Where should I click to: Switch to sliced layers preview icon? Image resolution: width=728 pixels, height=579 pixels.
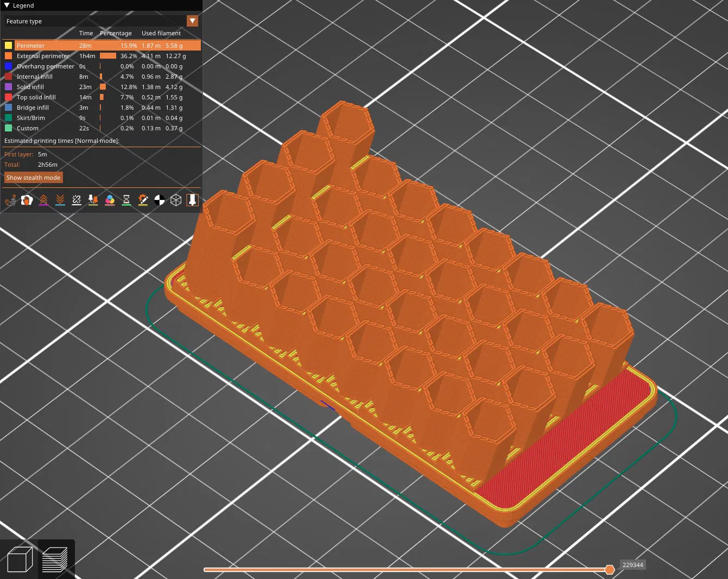pyautogui.click(x=55, y=559)
